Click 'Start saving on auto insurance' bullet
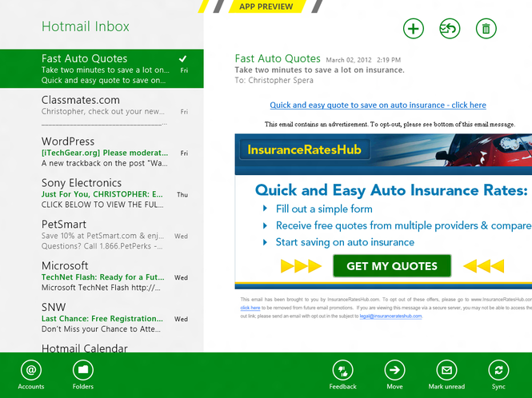This screenshot has width=532, height=398. pyautogui.click(x=345, y=242)
